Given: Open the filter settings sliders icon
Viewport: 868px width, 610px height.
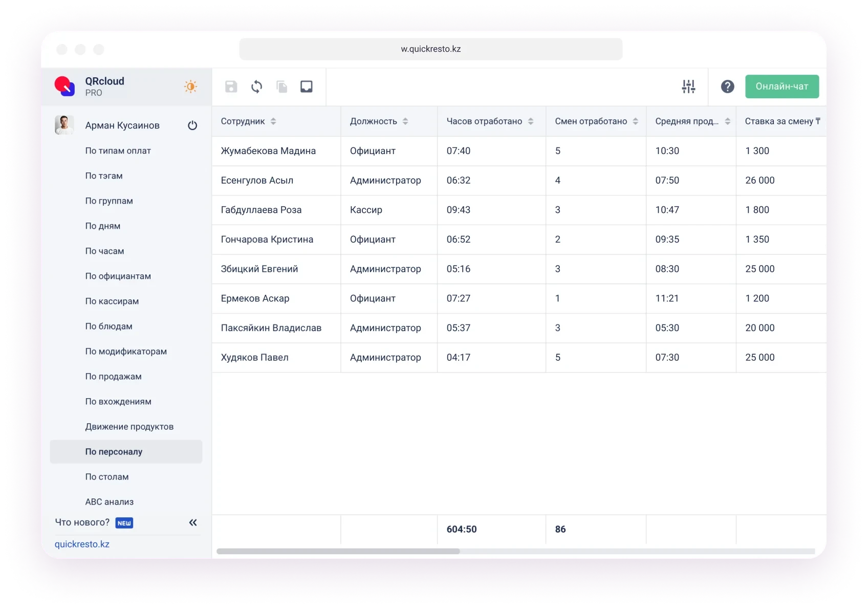Looking at the screenshot, I should 688,86.
